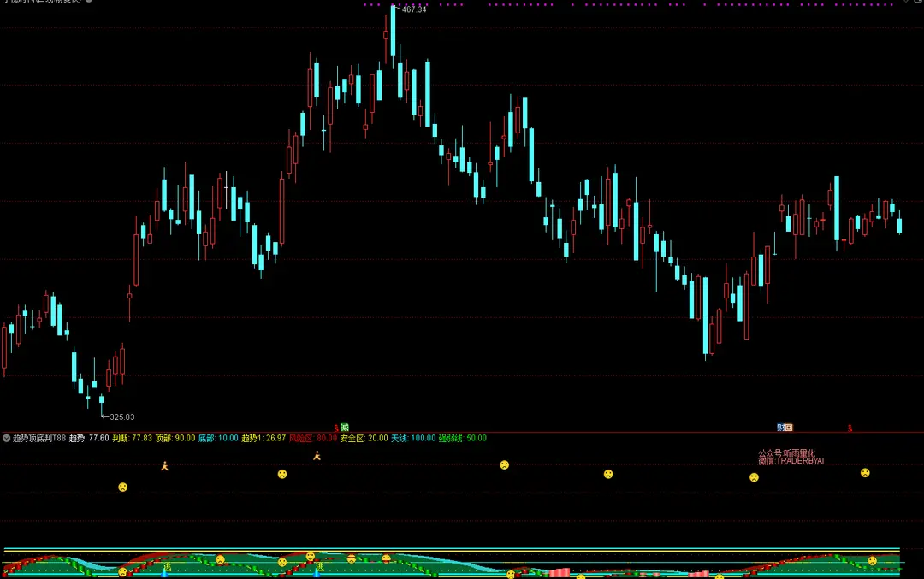Image resolution: width=924 pixels, height=579 pixels.
Task: Collapse the 趋势顶底判T88 indicator arrow icon
Action: click(7, 438)
